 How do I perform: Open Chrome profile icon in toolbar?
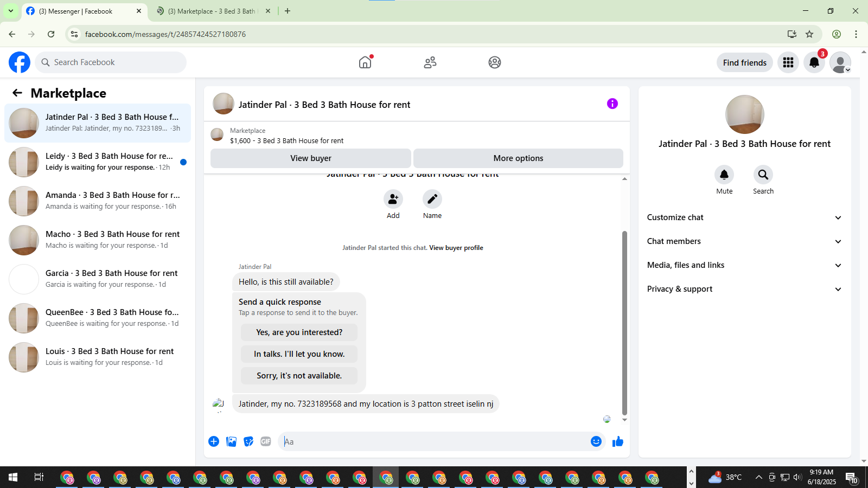(x=837, y=34)
